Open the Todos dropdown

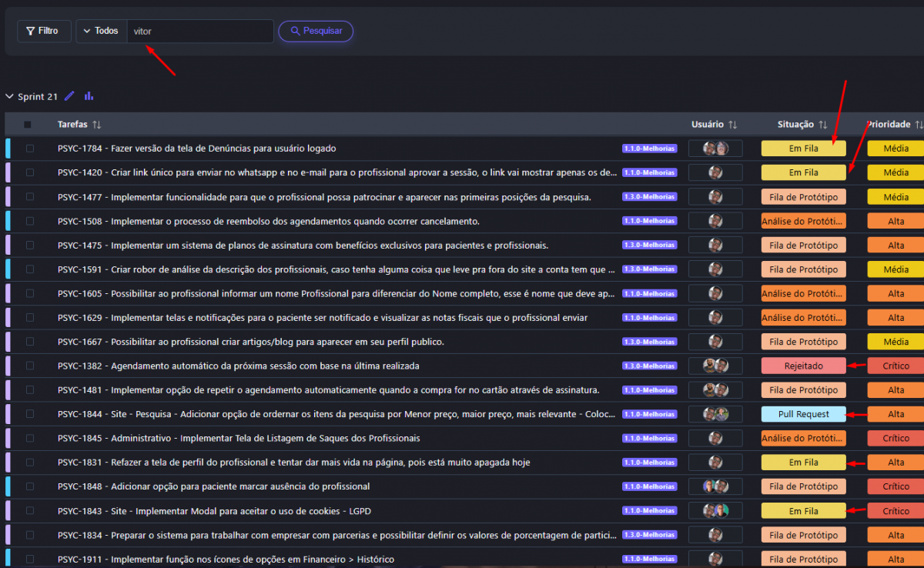tap(101, 31)
